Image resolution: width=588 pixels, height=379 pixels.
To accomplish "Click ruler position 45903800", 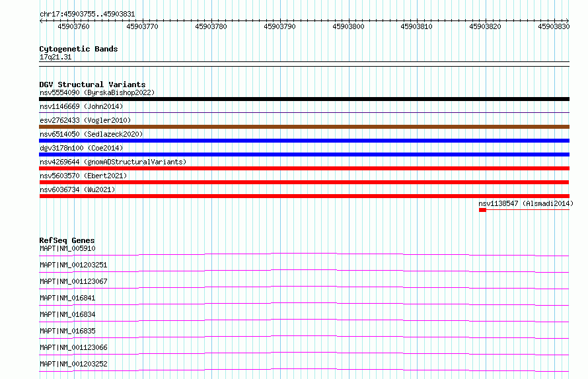I will tap(348, 26).
